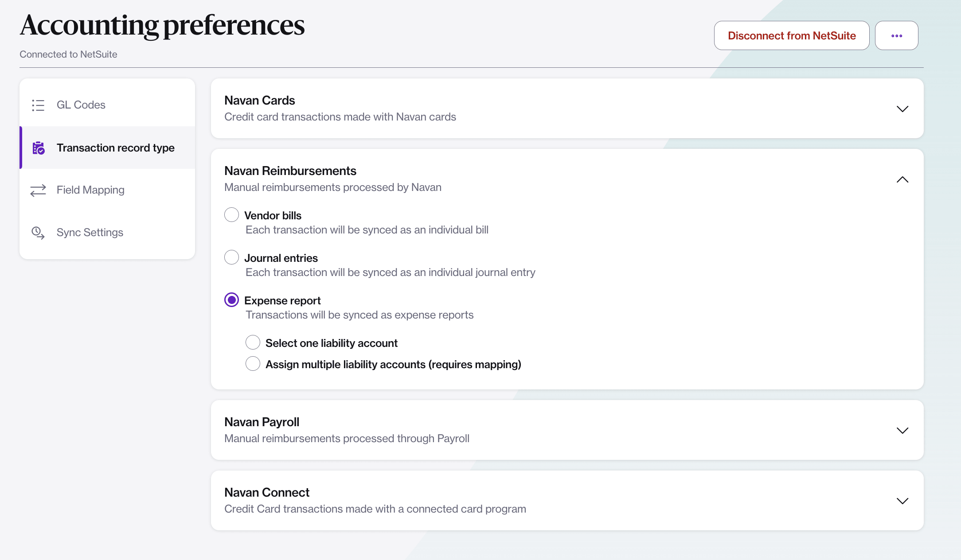The width and height of the screenshot is (961, 560).
Task: Click the GL Codes list icon
Action: [x=38, y=105]
